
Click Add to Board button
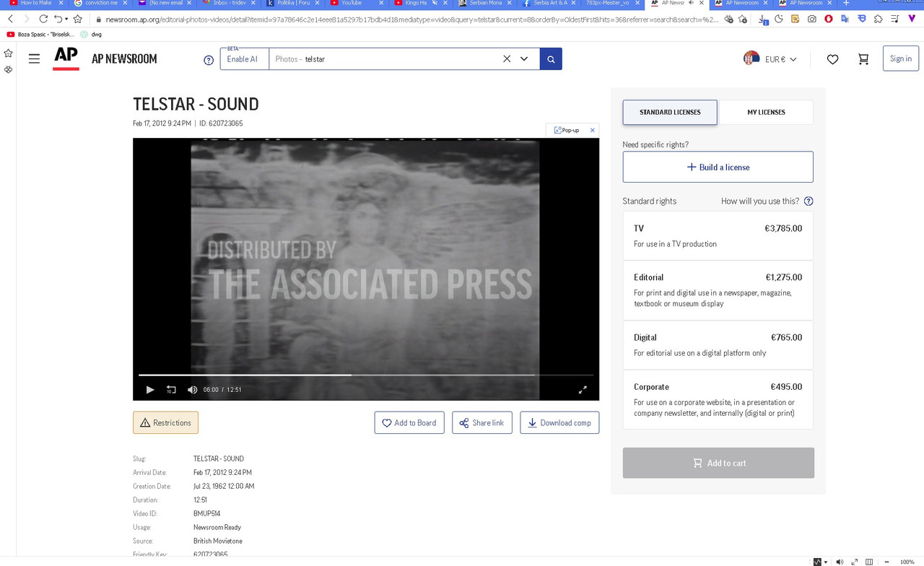(x=409, y=422)
